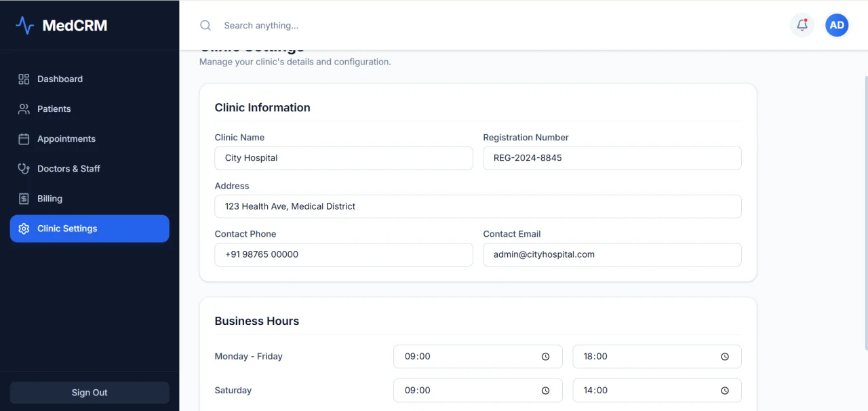Click the Contact Phone field
868x411 pixels.
(x=344, y=254)
